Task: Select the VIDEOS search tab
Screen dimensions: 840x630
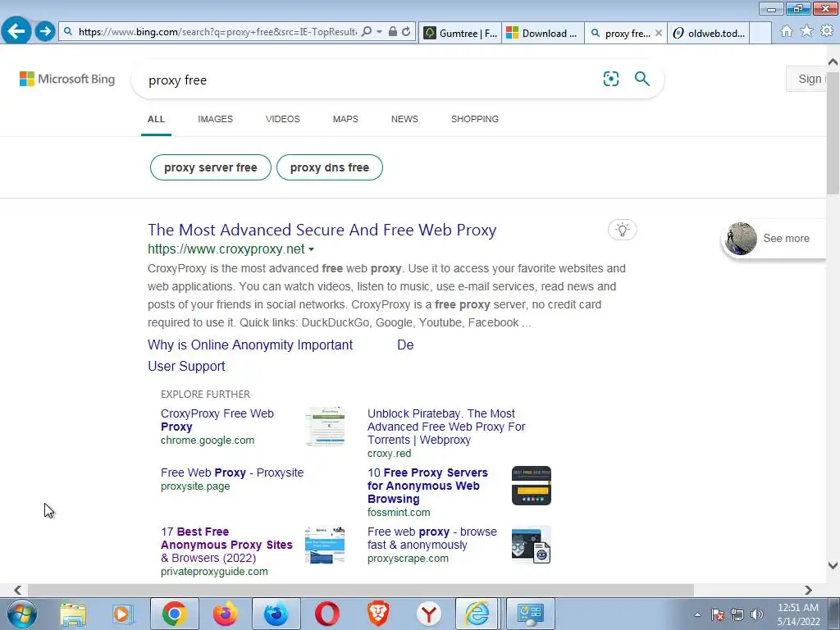Action: [x=283, y=119]
